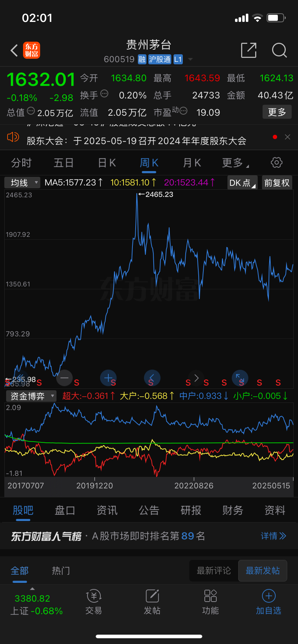Select the 周K chart tab
298x644 pixels.
click(x=149, y=163)
